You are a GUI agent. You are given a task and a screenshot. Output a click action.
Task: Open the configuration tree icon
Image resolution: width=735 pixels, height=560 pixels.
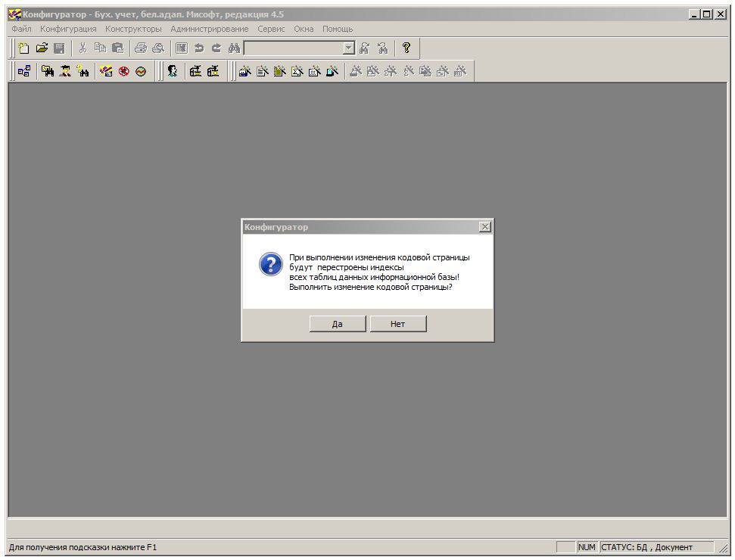point(24,71)
